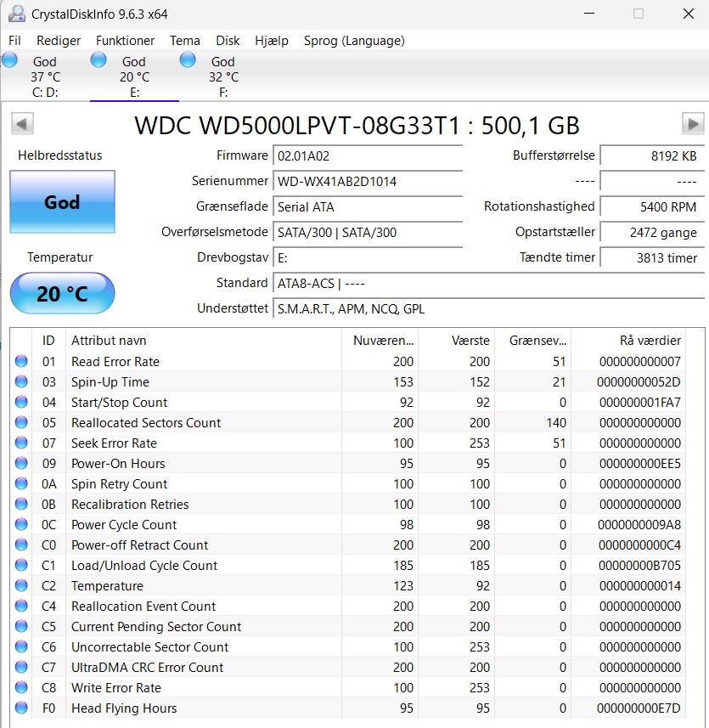
Task: Click the Firmware value field
Action: (368, 156)
